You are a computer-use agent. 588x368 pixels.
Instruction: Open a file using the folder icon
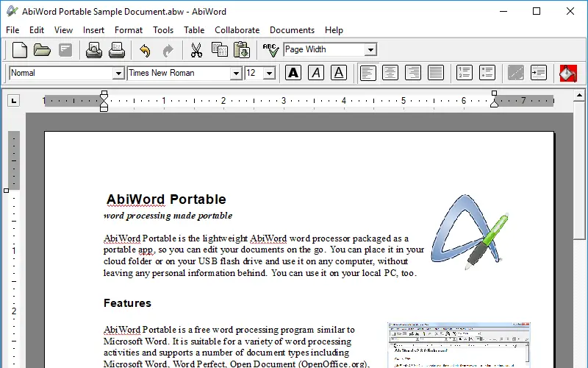(x=42, y=50)
